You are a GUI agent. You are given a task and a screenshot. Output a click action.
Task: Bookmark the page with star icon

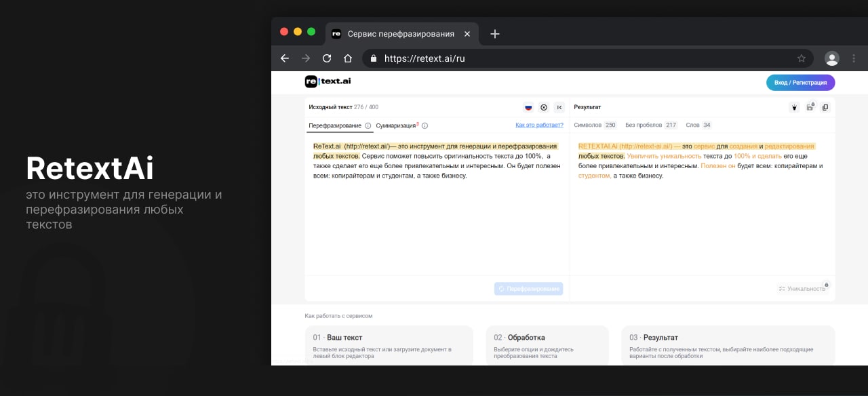coord(802,58)
